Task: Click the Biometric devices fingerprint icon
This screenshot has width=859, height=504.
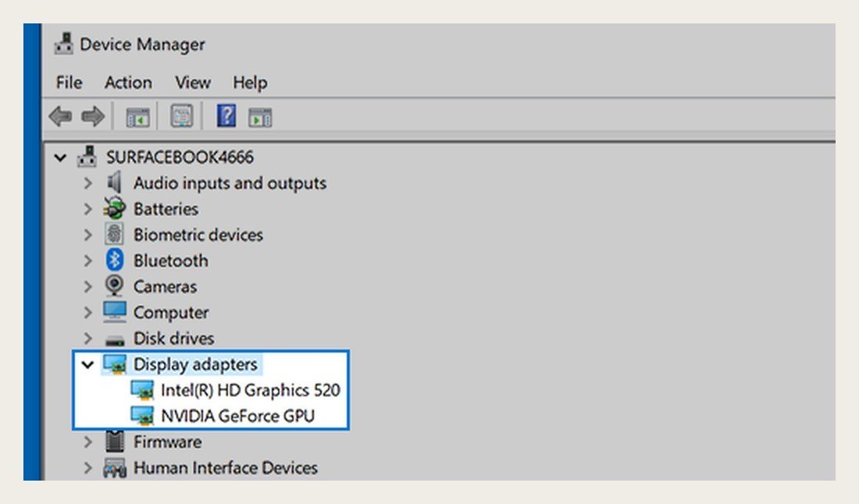Action: [114, 234]
